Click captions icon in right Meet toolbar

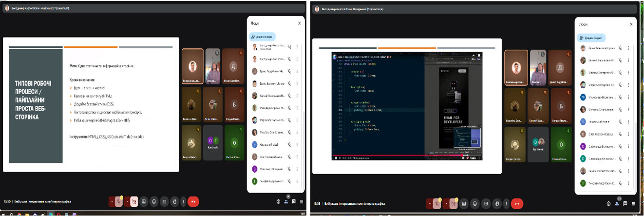pos(486,203)
